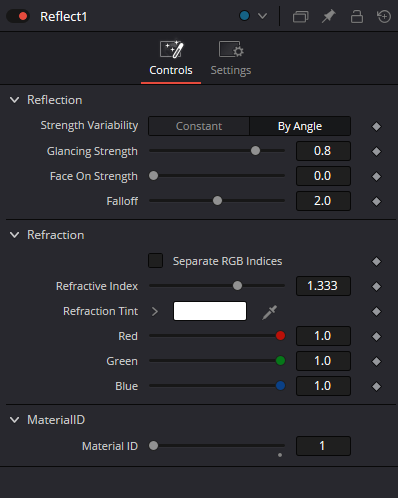Keyframe Blue channel diamond
This screenshot has height=498, width=398.
[x=376, y=386]
